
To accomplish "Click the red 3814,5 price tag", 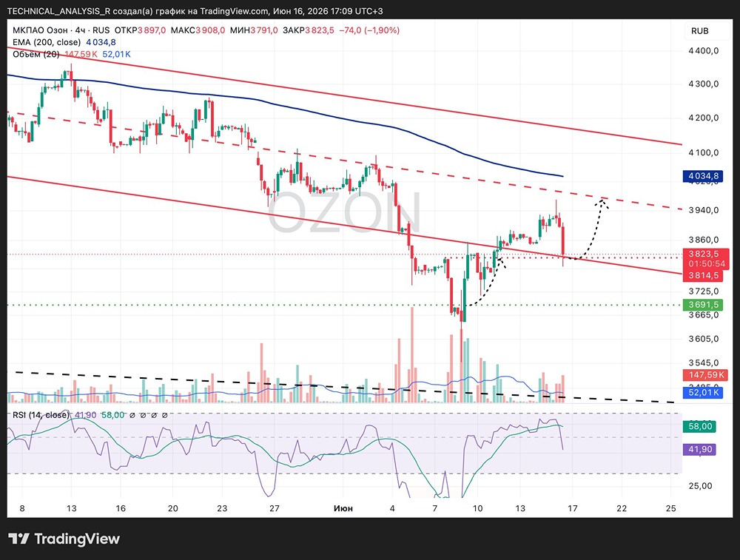I will coord(703,275).
